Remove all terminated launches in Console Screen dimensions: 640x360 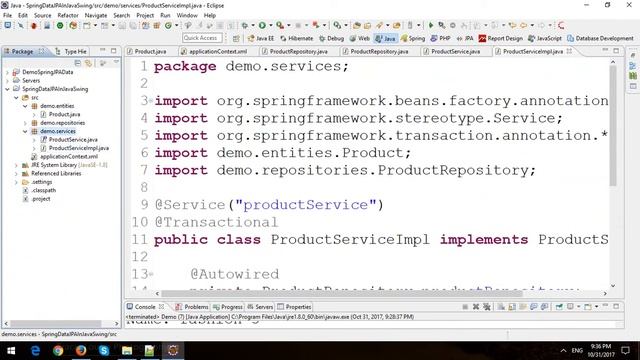[x=487, y=307]
